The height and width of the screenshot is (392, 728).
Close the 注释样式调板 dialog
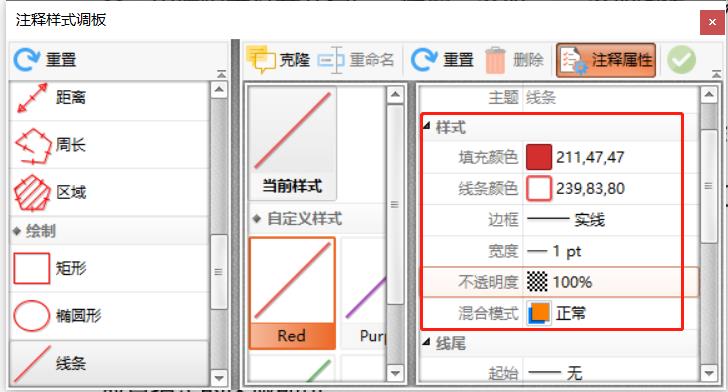712,22
